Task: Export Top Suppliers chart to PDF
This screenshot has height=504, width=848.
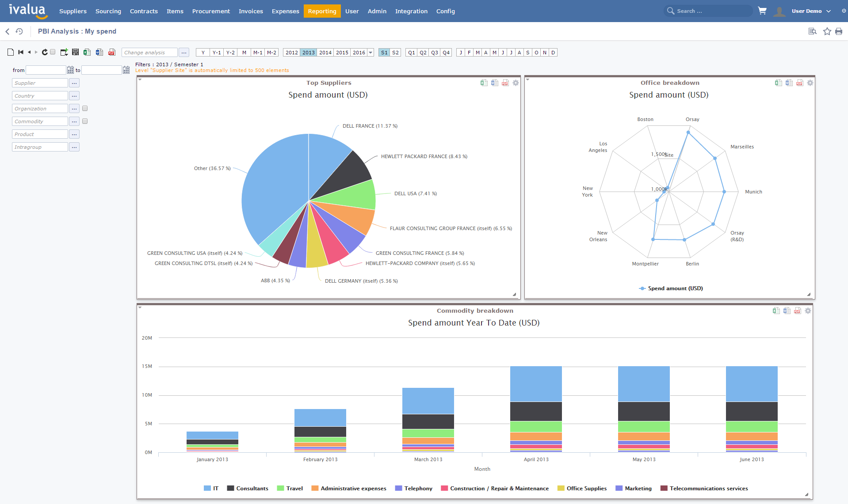Action: pos(505,83)
